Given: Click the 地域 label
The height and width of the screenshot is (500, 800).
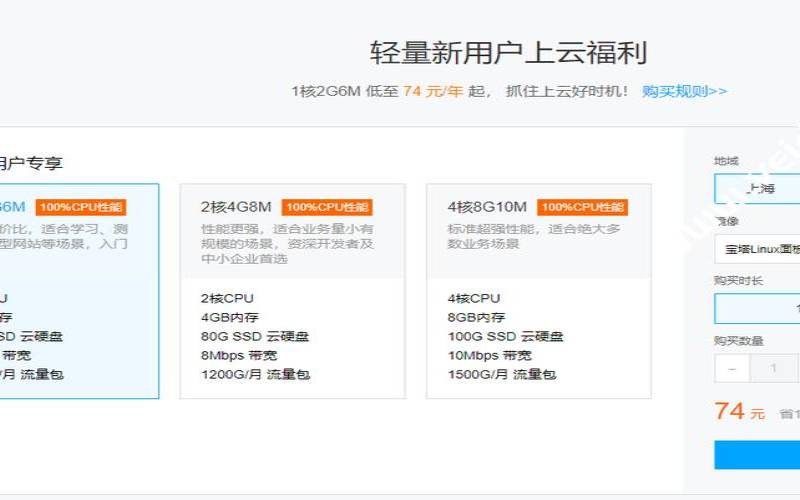Looking at the screenshot, I should click(x=726, y=161).
